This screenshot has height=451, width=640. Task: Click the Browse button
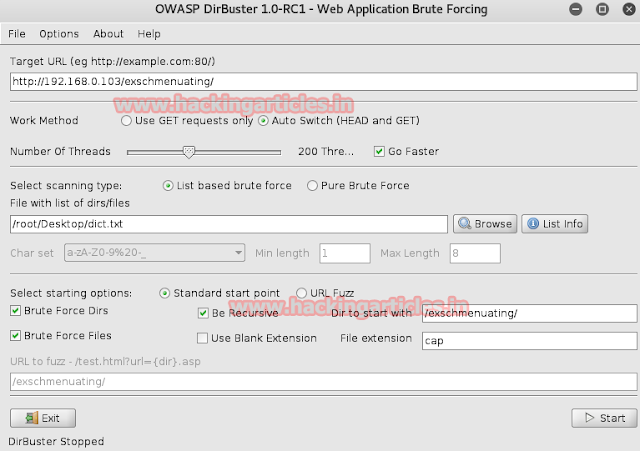[485, 224]
